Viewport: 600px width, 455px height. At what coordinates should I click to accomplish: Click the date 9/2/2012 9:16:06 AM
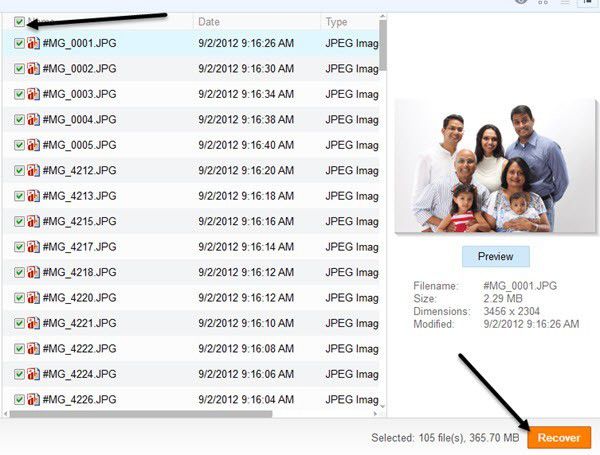tap(246, 374)
